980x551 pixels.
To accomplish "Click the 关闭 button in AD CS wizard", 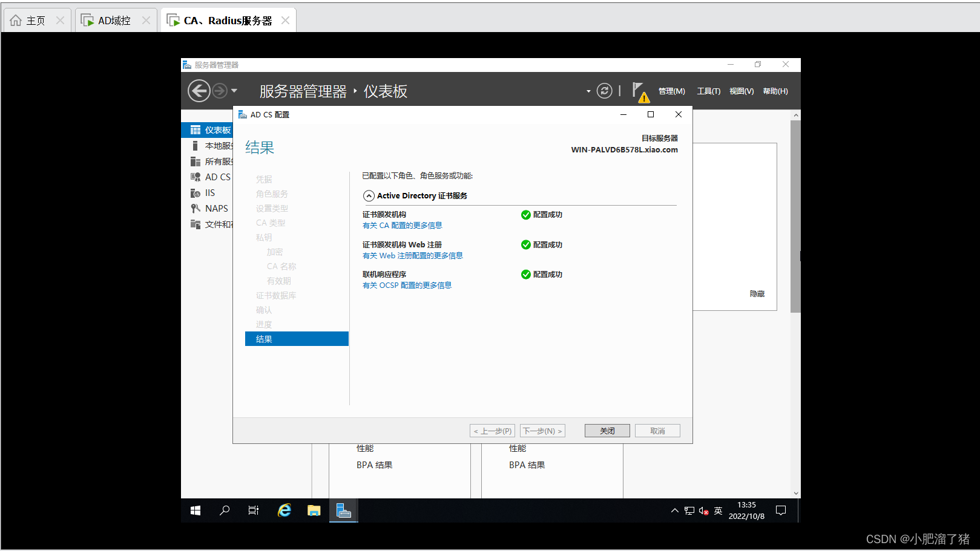I will (x=607, y=431).
